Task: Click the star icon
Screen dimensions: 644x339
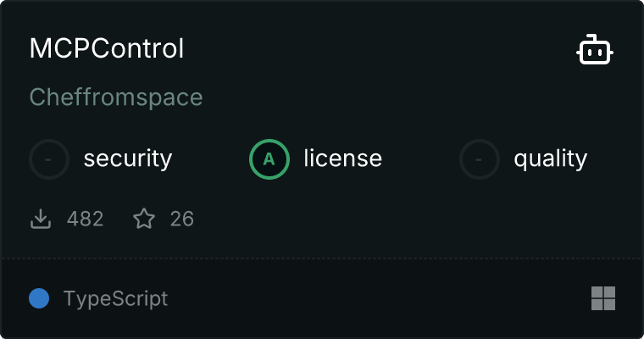Action: [144, 220]
